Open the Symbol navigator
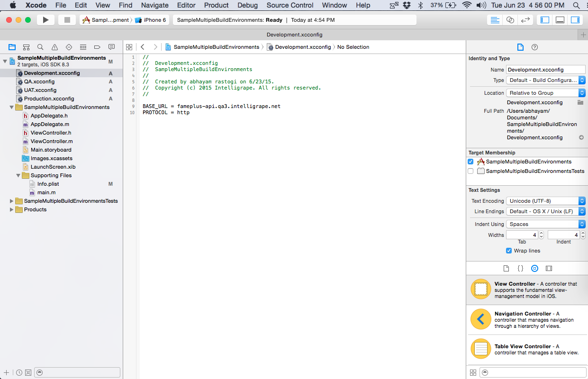 click(27, 47)
